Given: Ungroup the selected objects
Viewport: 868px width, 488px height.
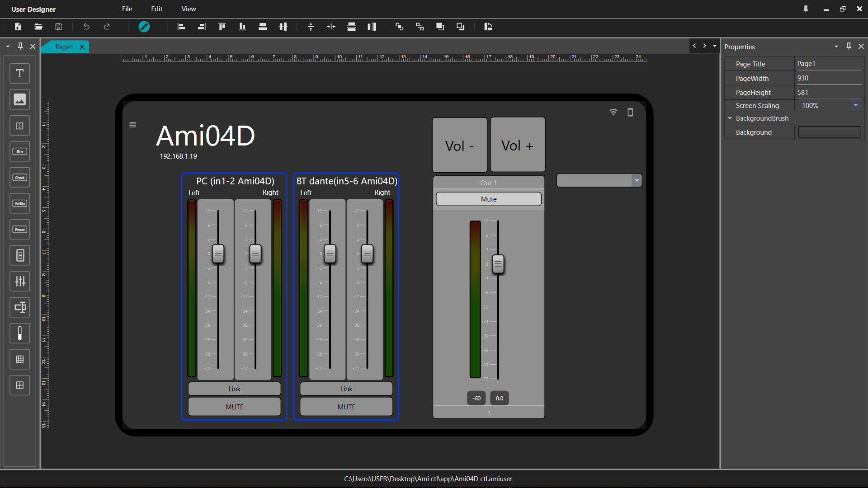Looking at the screenshot, I should click(x=420, y=27).
